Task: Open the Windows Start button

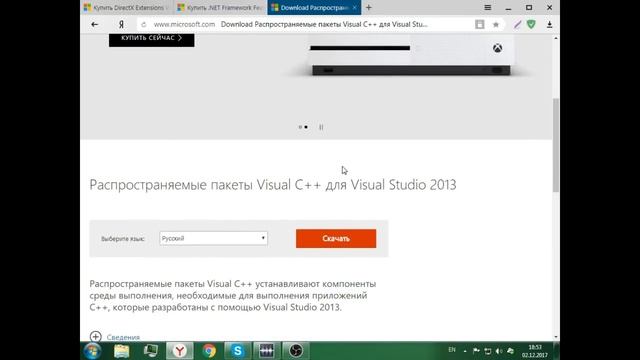Action: (92, 351)
